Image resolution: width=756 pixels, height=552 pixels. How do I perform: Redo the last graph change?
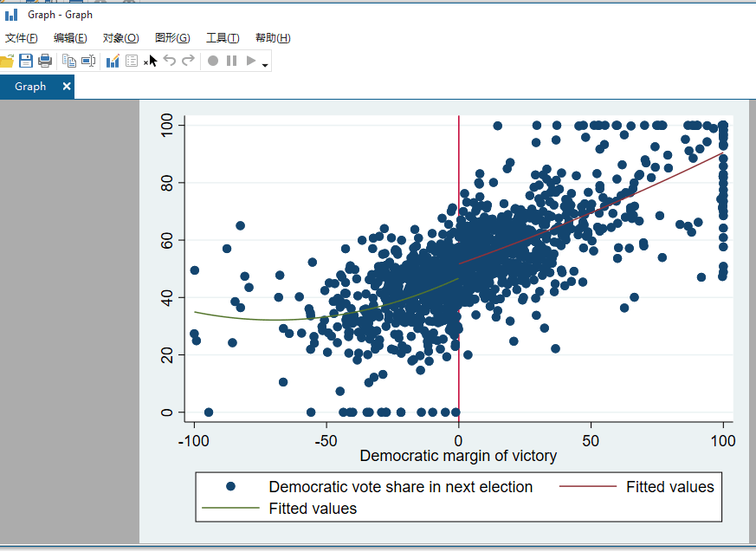pyautogui.click(x=189, y=61)
